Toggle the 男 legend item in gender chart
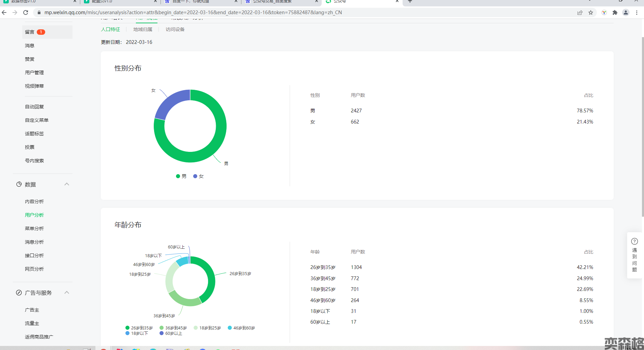The image size is (644, 350). [x=181, y=176]
